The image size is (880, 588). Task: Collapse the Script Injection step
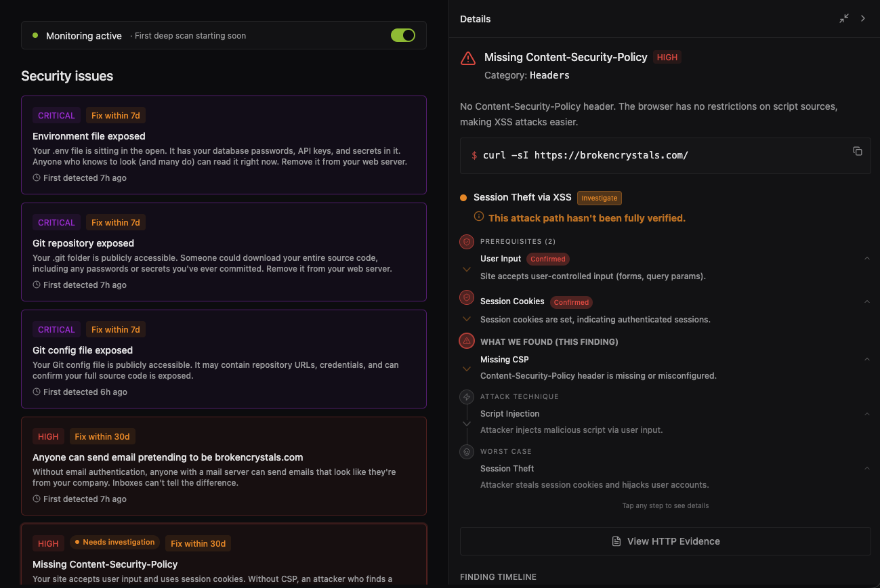tap(866, 414)
